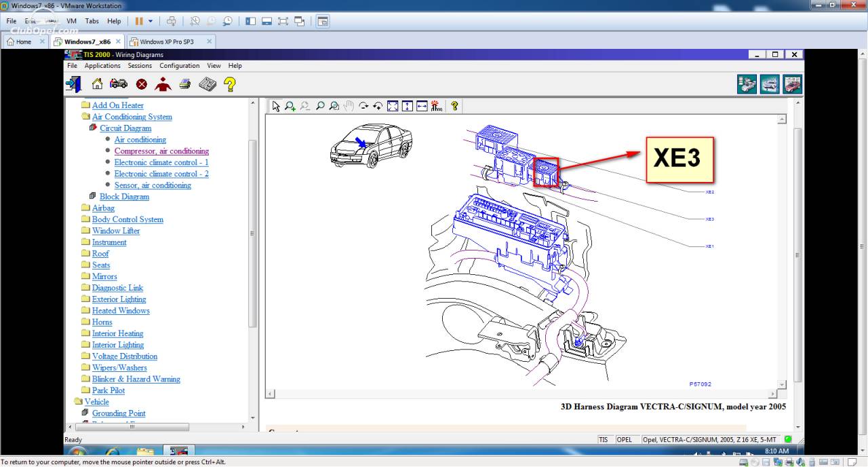Click the newspaper icon in TIS toolbar
The image size is (868, 467).
click(208, 84)
